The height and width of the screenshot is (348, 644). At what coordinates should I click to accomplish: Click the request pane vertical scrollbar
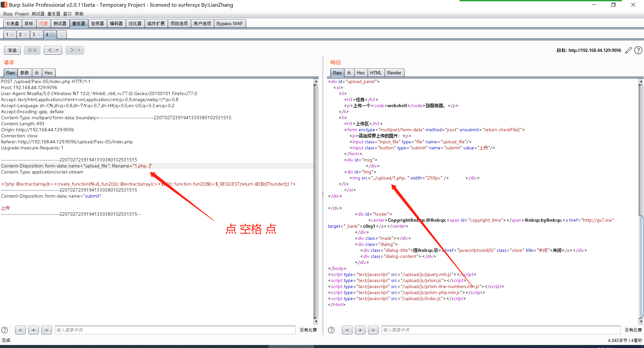[x=316, y=201]
